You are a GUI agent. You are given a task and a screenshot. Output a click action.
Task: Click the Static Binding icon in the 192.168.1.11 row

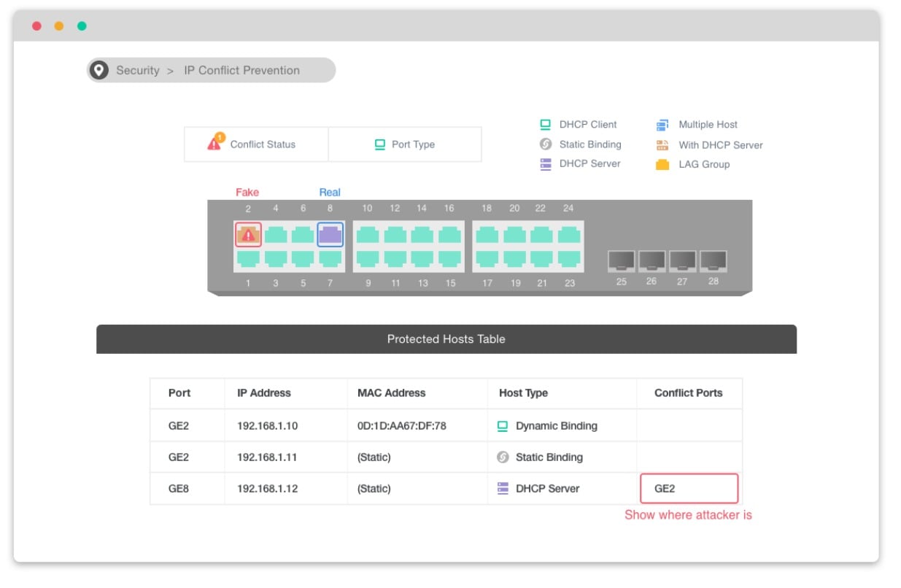(502, 457)
